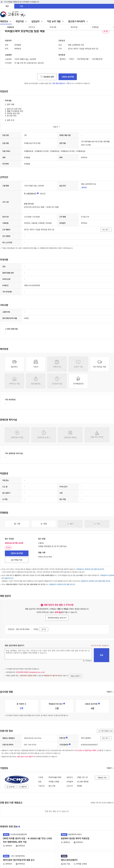Click the 건물 내부 경사로 icon
This screenshot has width=114, height=868.
(x=97, y=435)
